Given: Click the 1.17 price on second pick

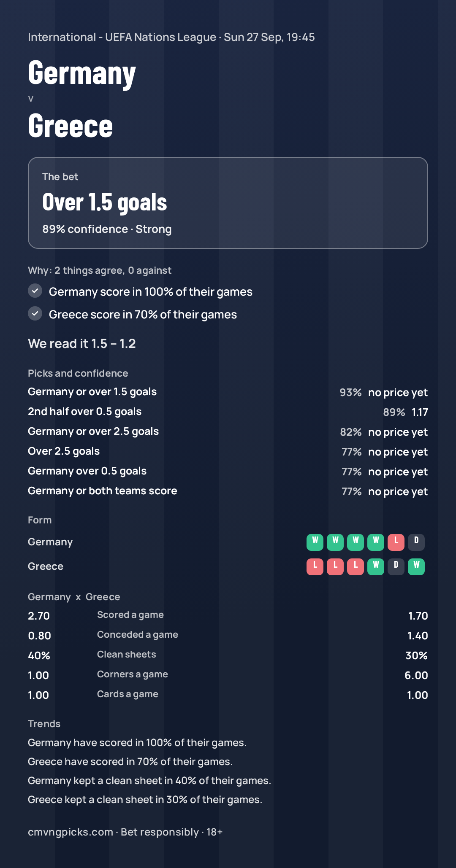Looking at the screenshot, I should tap(420, 412).
